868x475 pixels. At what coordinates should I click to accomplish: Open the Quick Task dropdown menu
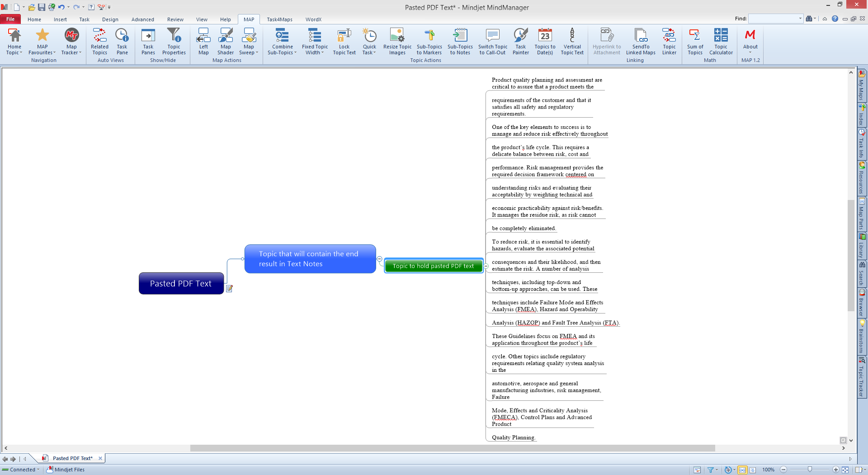click(369, 52)
